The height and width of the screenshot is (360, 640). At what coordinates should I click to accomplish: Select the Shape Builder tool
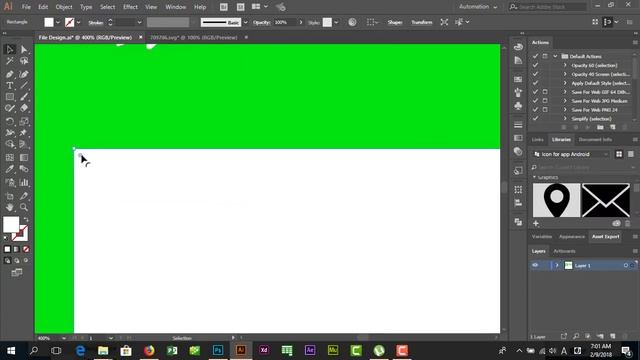click(x=10, y=144)
